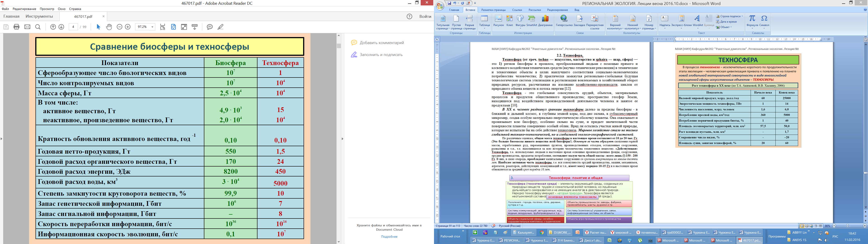
Task: Toggle the arrow selection tool in Acrobat
Action: 98,27
